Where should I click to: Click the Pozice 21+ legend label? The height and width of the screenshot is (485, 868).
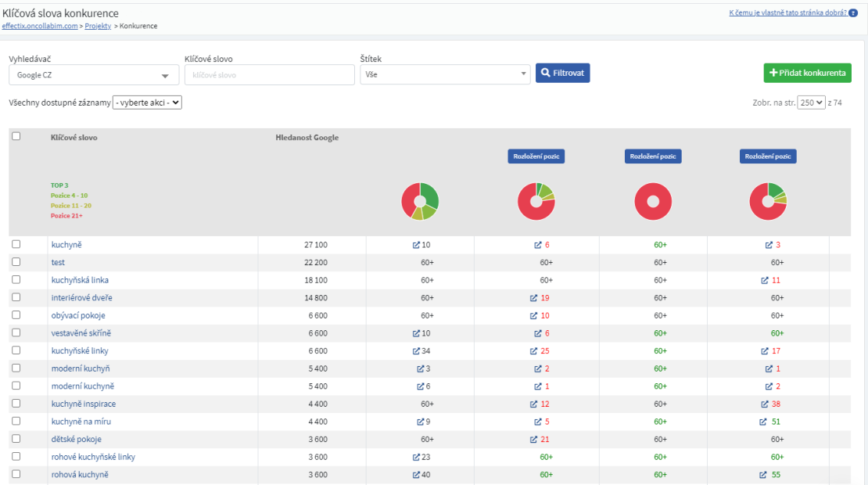pyautogui.click(x=66, y=216)
